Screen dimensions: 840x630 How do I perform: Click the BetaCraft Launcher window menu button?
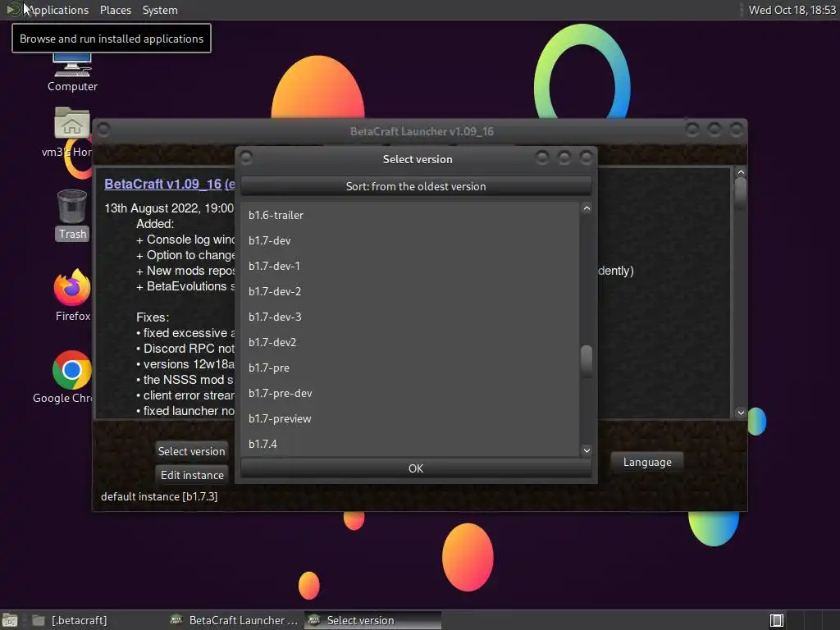[103, 130]
